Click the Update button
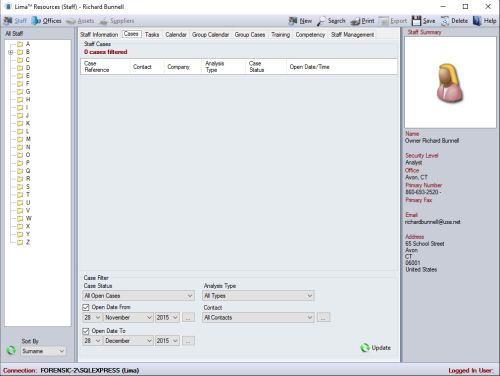Image resolution: width=500 pixels, height=376 pixels. tap(376, 348)
